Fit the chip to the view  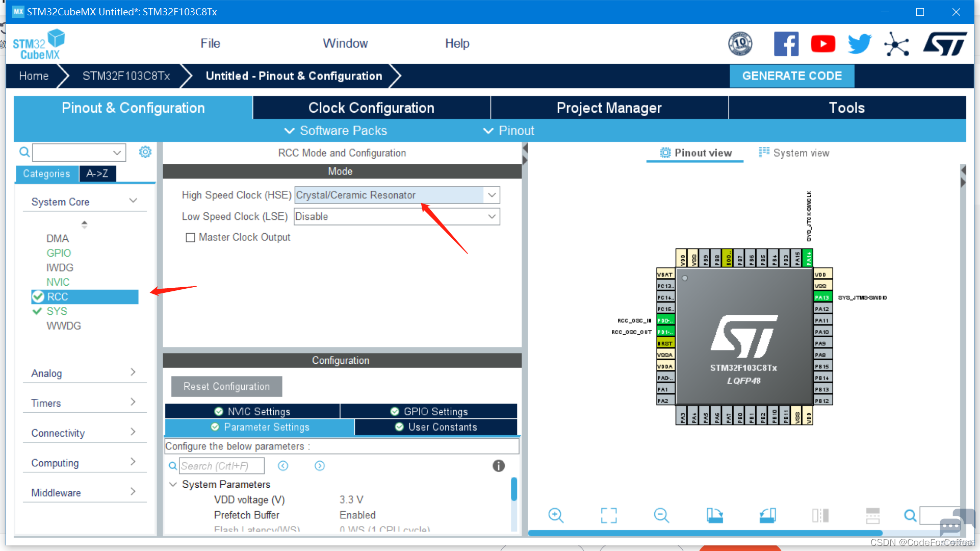(x=609, y=515)
